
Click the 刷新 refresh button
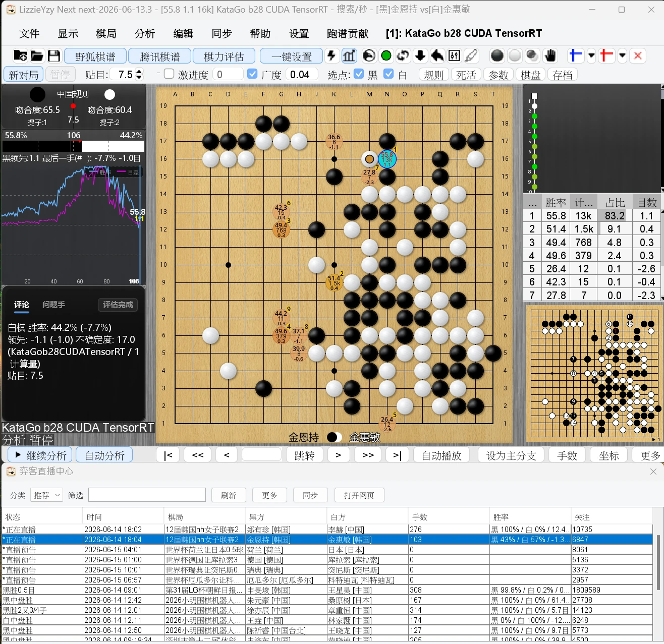[229, 495]
